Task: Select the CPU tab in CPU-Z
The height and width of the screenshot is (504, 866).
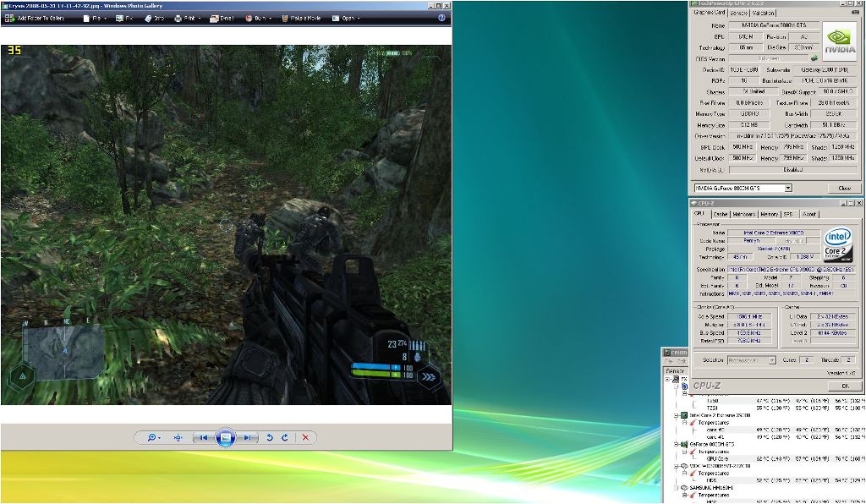Action: point(699,214)
